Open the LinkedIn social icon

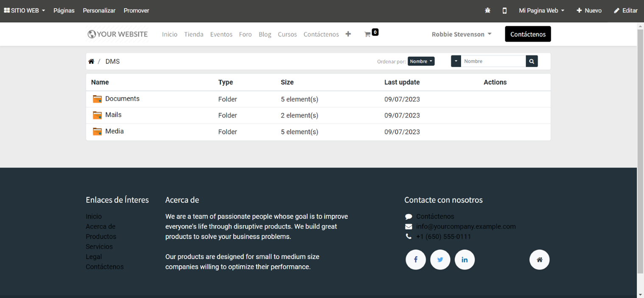(465, 259)
